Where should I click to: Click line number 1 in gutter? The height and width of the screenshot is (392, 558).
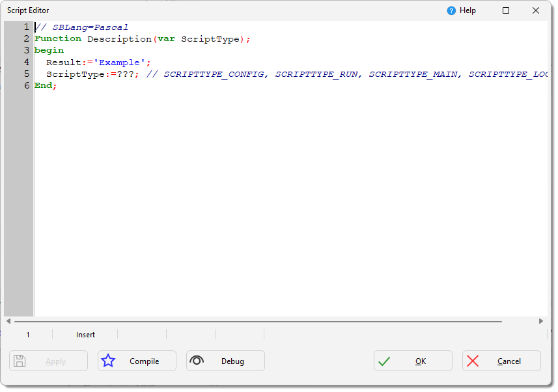click(x=26, y=27)
